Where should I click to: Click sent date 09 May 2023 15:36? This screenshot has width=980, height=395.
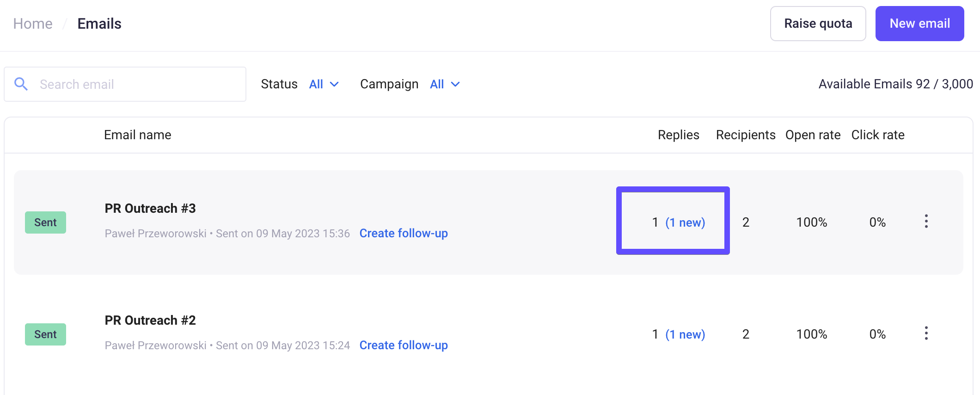pyautogui.click(x=303, y=234)
